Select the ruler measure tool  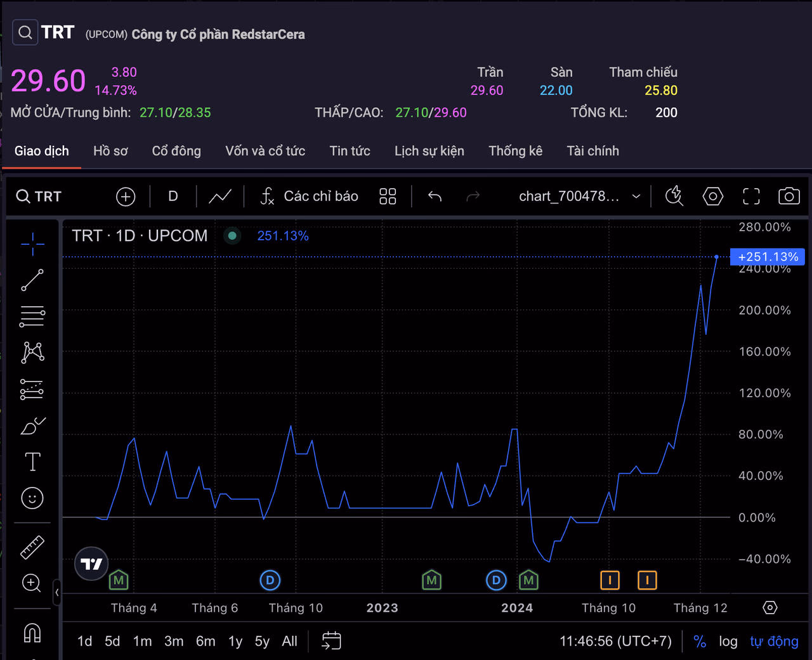(x=32, y=547)
